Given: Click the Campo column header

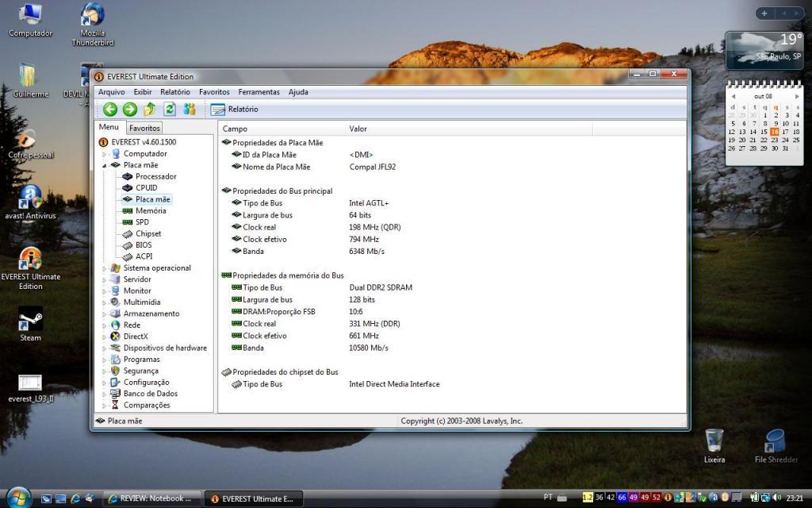Looking at the screenshot, I should tap(282, 129).
